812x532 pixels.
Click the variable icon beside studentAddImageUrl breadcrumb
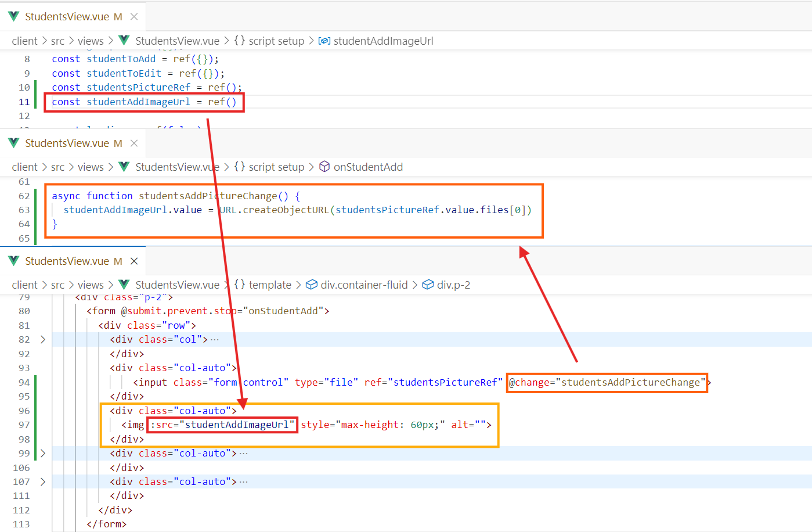324,41
